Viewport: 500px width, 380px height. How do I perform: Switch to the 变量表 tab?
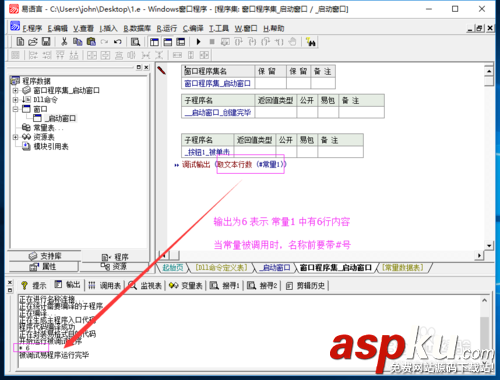coord(186,285)
